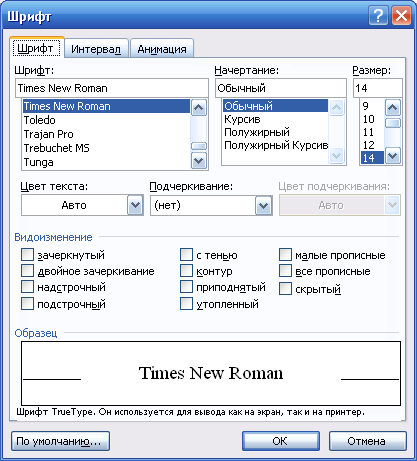
Task: Click the По умолчанию button
Action: coord(60,441)
